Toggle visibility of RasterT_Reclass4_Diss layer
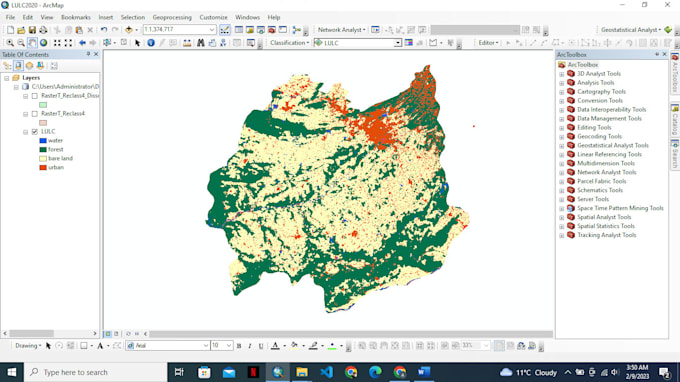Image resolution: width=680 pixels, height=382 pixels. pos(35,96)
